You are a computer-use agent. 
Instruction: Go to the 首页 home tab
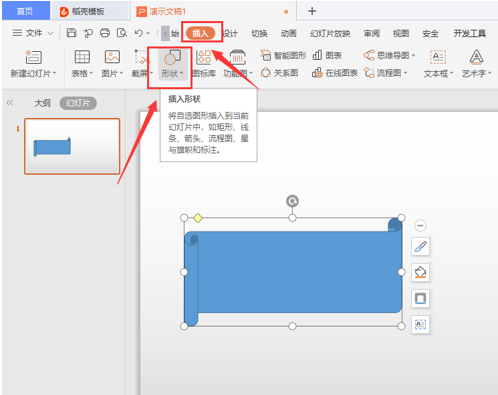pyautogui.click(x=26, y=11)
